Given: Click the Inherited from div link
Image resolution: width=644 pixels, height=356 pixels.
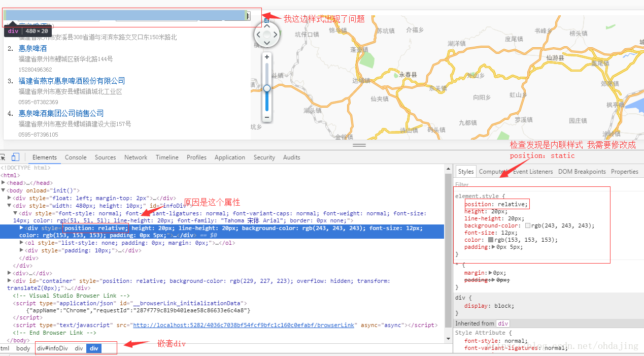Looking at the screenshot, I should (502, 323).
